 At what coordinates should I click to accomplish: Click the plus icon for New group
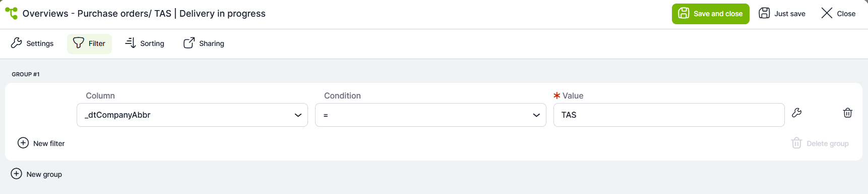coord(16,174)
